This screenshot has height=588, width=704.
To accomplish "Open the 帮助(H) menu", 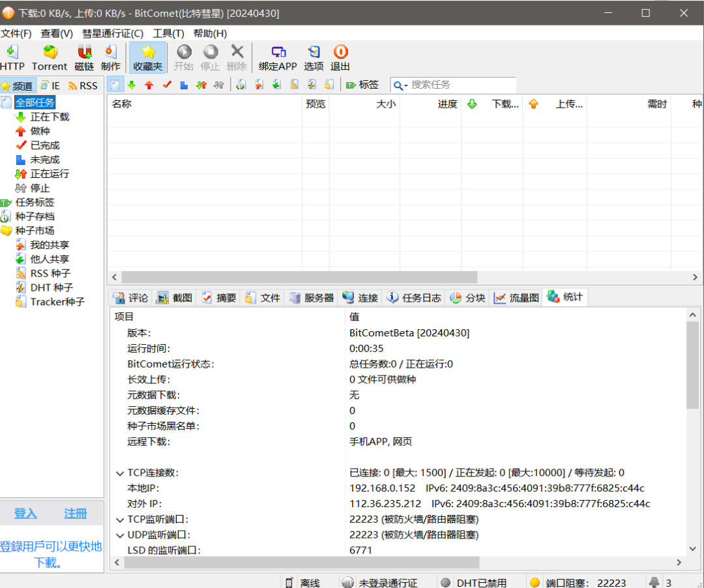I will pos(210,34).
